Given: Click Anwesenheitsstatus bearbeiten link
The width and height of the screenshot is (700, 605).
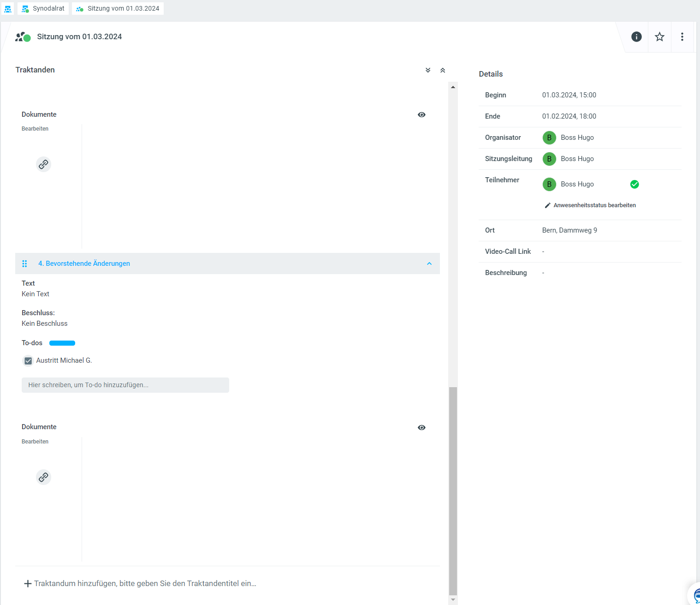Looking at the screenshot, I should [x=594, y=205].
